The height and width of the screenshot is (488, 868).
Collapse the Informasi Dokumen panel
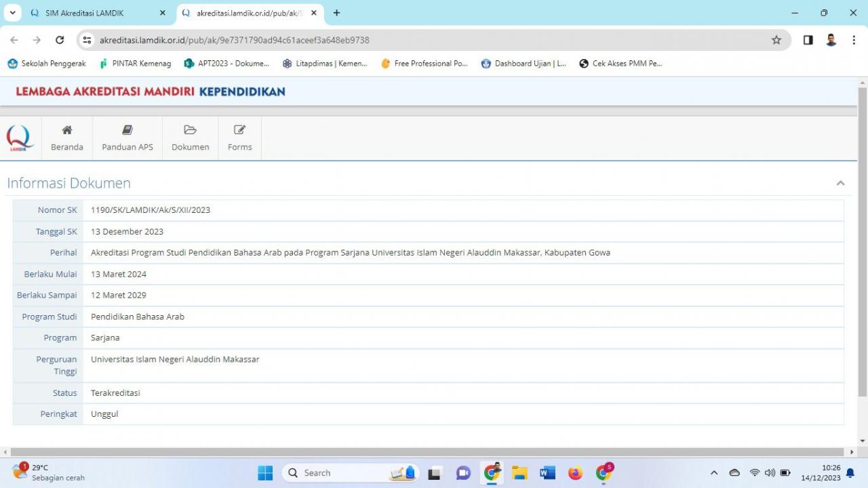point(840,183)
